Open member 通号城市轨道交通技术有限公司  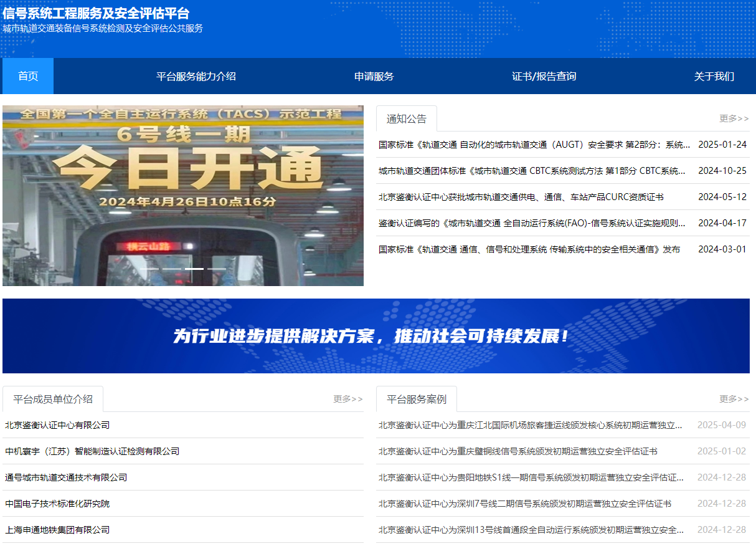point(66,477)
